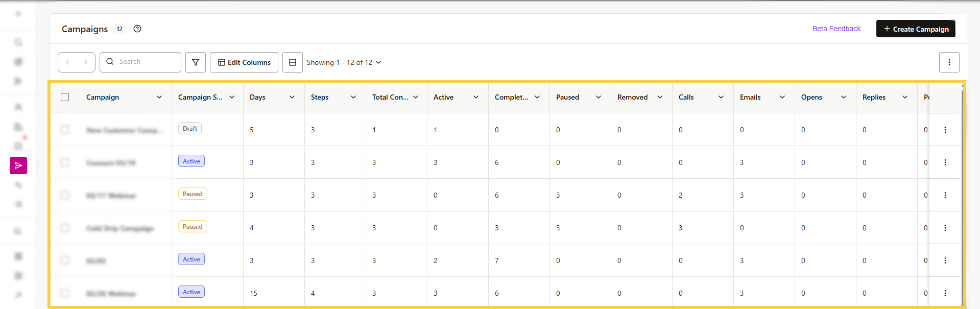Focus the Search input field
980x309 pixels.
point(140,62)
